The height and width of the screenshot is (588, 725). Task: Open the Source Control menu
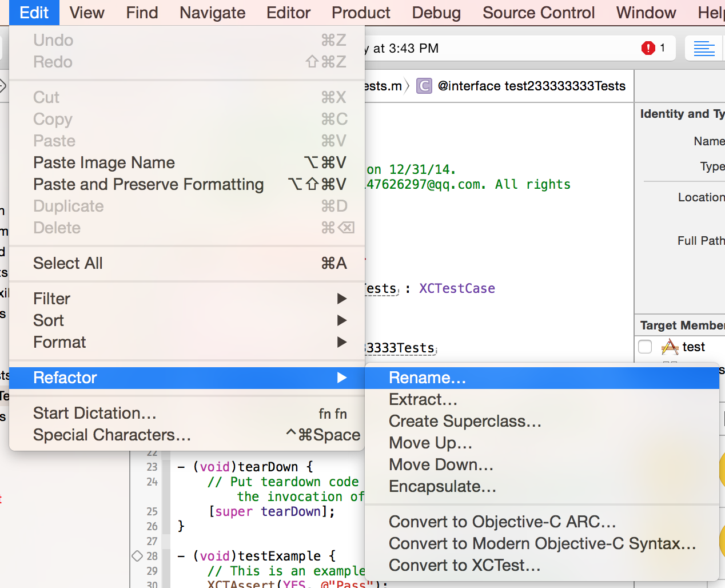coord(539,13)
